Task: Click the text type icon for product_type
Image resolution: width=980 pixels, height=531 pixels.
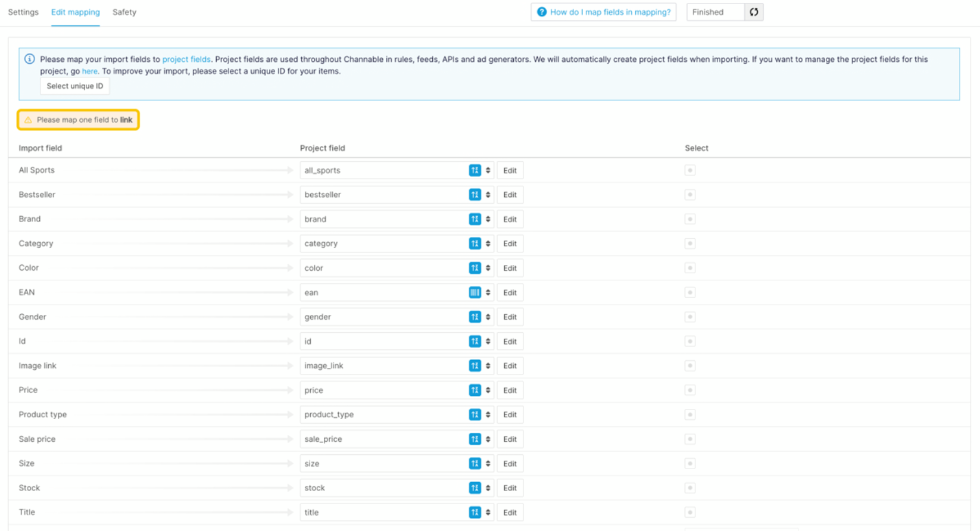Action: click(x=475, y=414)
